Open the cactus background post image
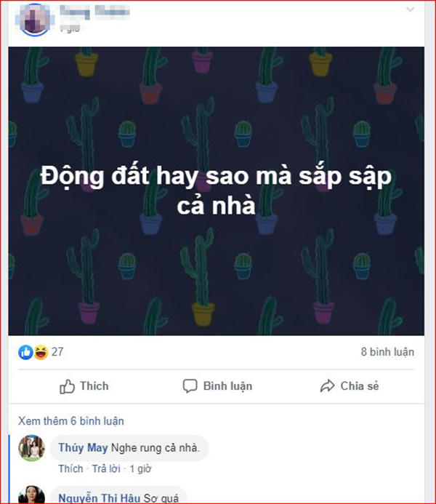The height and width of the screenshot is (504, 436). click(x=216, y=191)
